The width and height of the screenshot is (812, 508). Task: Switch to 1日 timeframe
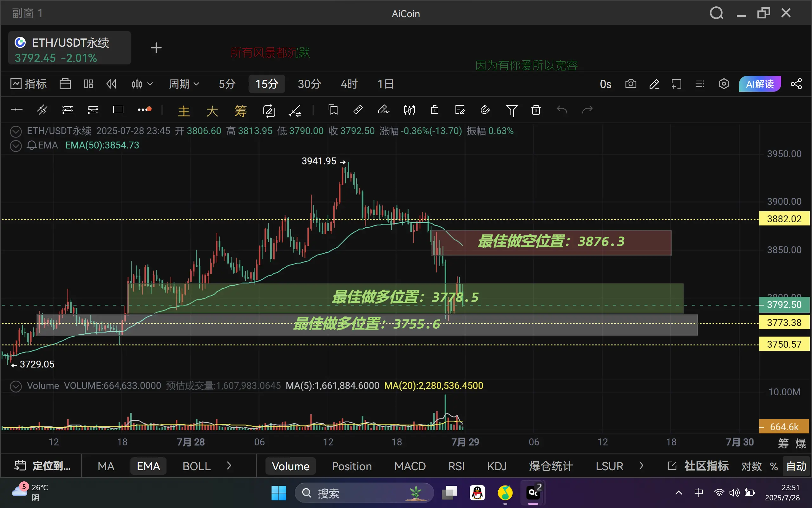[x=385, y=84]
